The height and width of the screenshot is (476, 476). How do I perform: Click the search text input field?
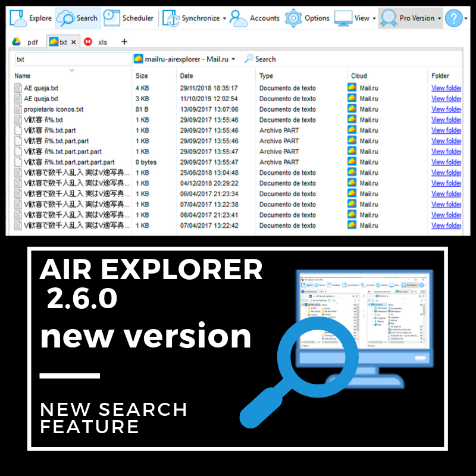pos(71,59)
